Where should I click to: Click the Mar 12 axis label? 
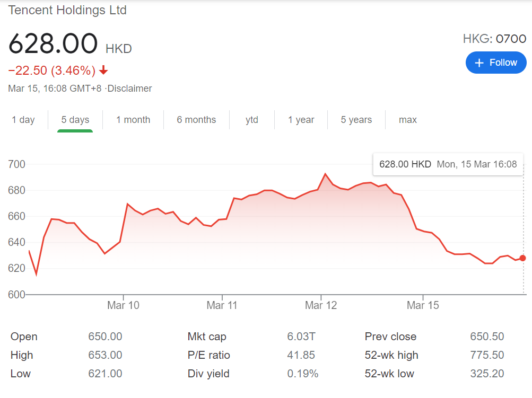pyautogui.click(x=321, y=305)
